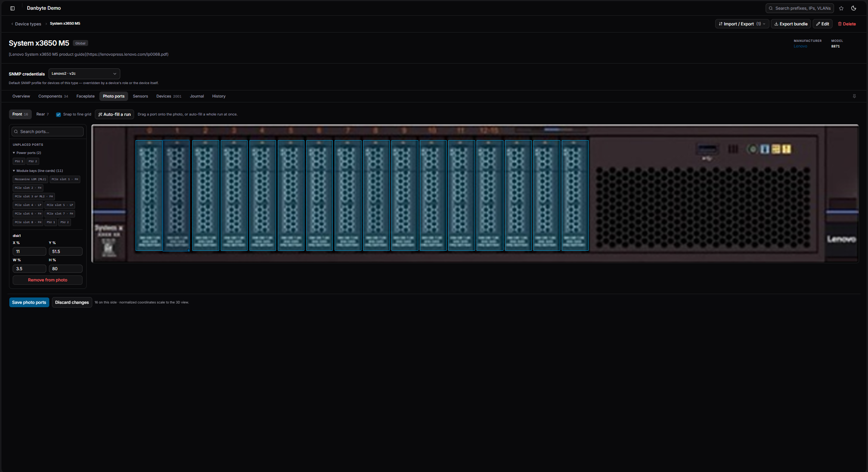Select the Front side view
The image size is (868, 472).
[20, 114]
